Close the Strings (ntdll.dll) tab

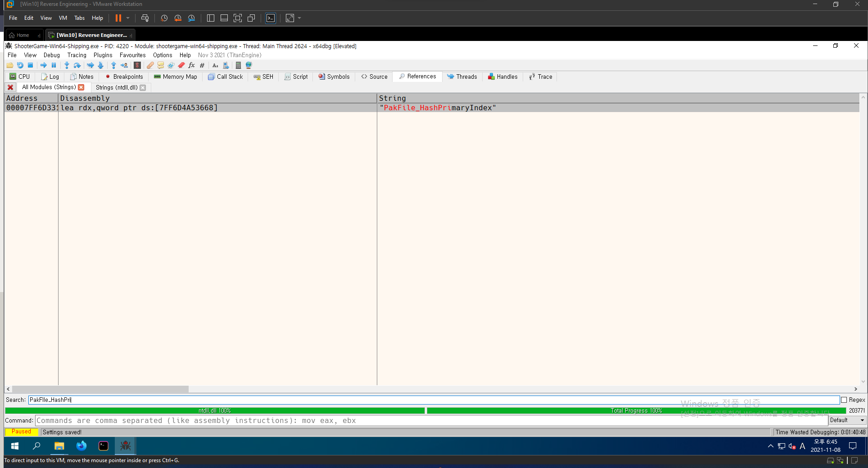coord(143,87)
